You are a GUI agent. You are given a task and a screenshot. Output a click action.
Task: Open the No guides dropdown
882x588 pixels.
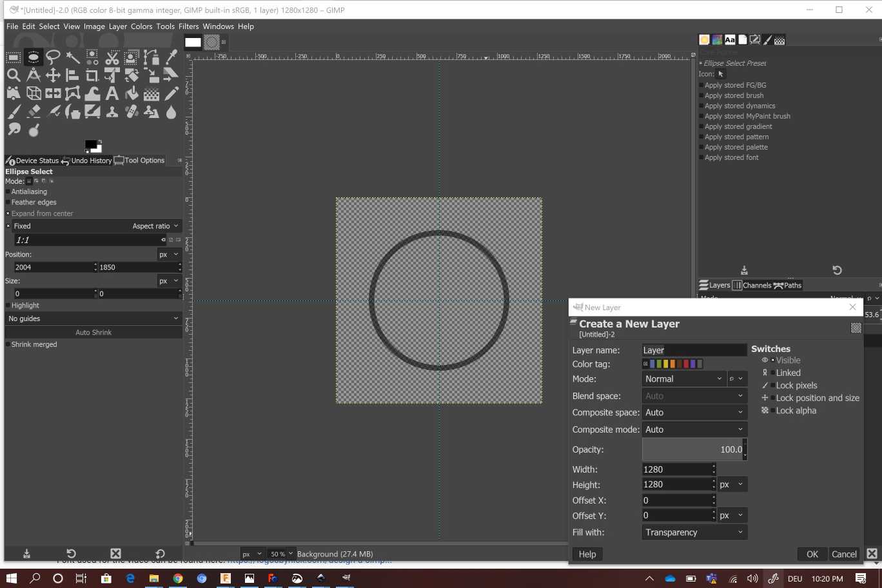93,318
